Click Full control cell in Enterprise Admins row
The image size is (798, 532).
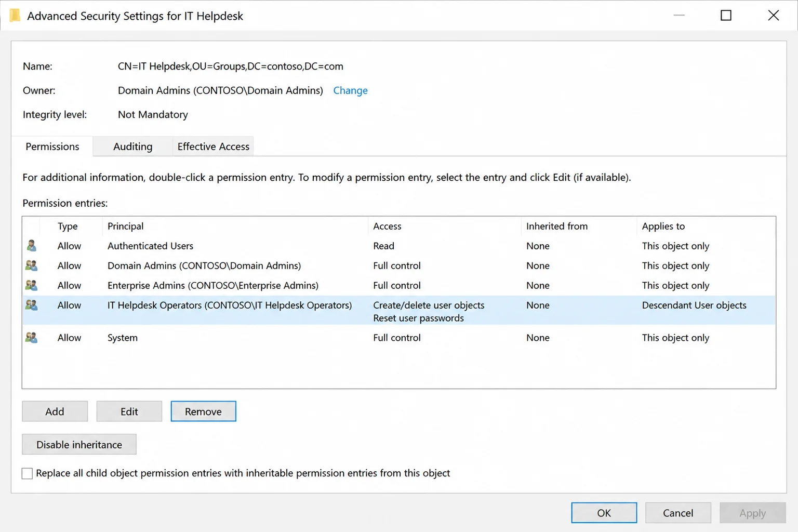coord(397,285)
